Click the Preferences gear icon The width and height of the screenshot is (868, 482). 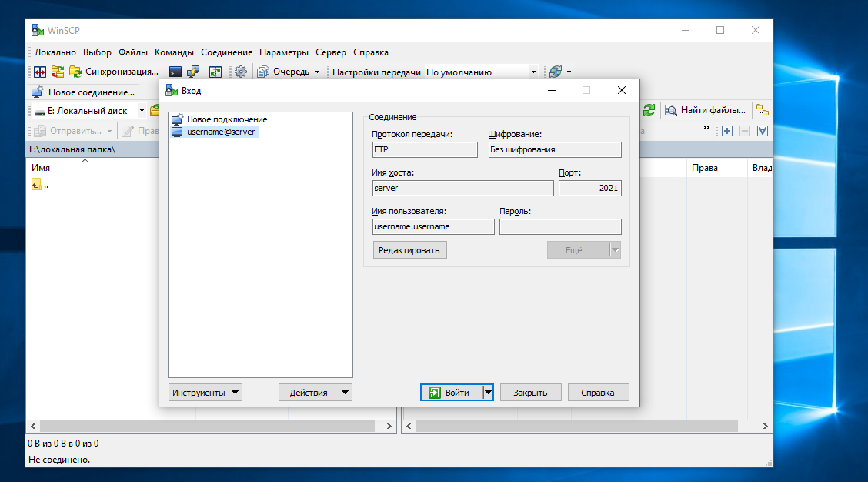[x=241, y=72]
